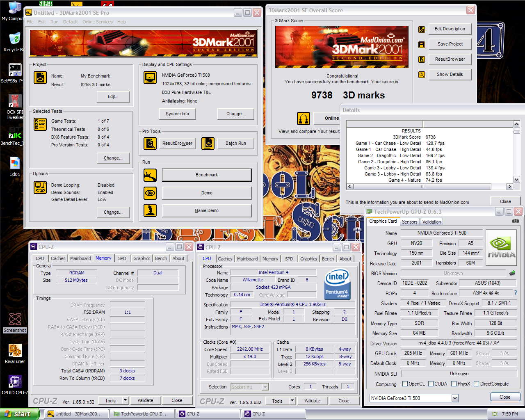Click the Game Demo joystick icon
The image size is (525, 420).
pos(150,210)
